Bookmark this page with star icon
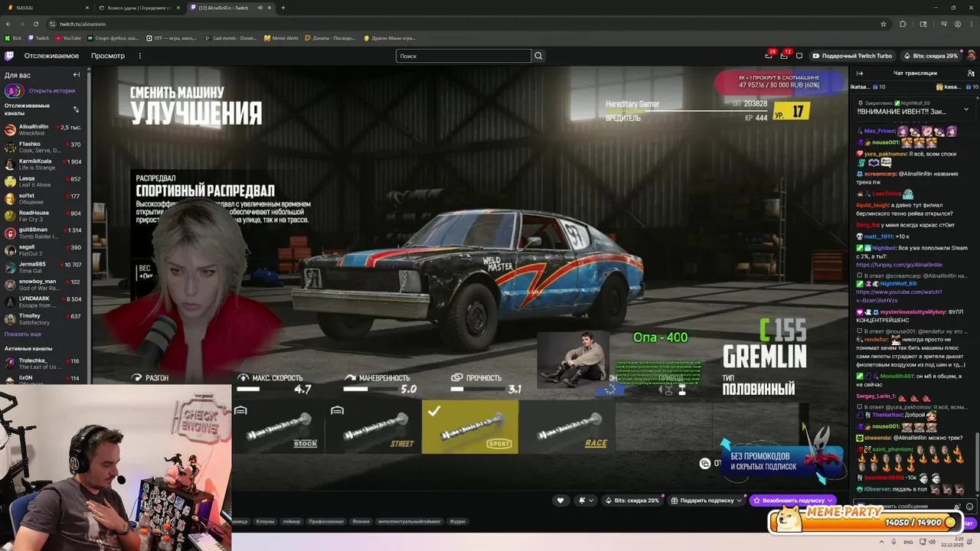Viewport: 980px width, 551px height. pyautogui.click(x=884, y=24)
